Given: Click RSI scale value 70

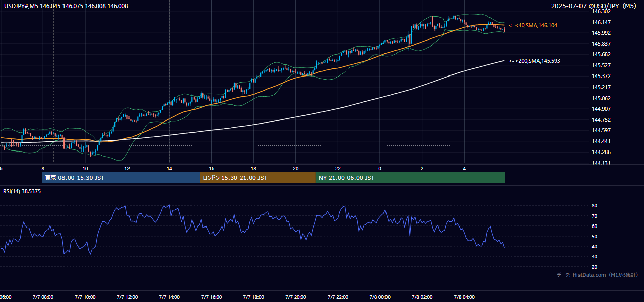Looking at the screenshot, I should click(595, 216).
